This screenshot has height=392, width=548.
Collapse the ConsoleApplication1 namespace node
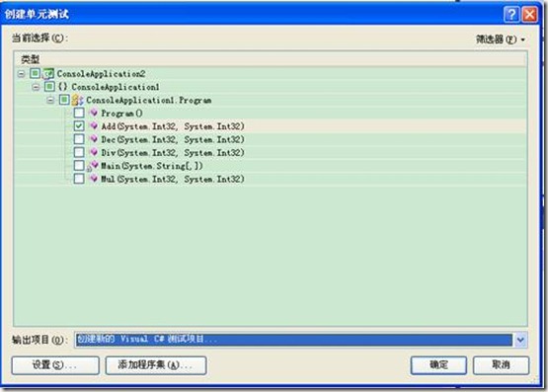pyautogui.click(x=36, y=87)
